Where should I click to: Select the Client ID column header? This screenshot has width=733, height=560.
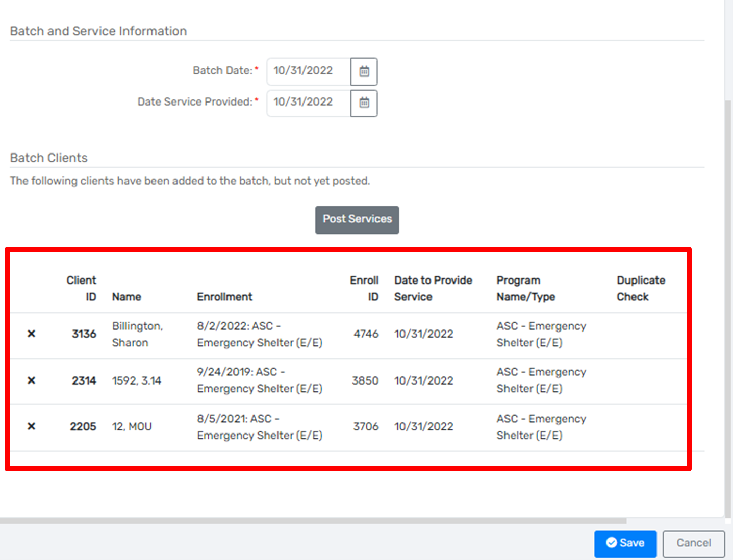point(82,288)
